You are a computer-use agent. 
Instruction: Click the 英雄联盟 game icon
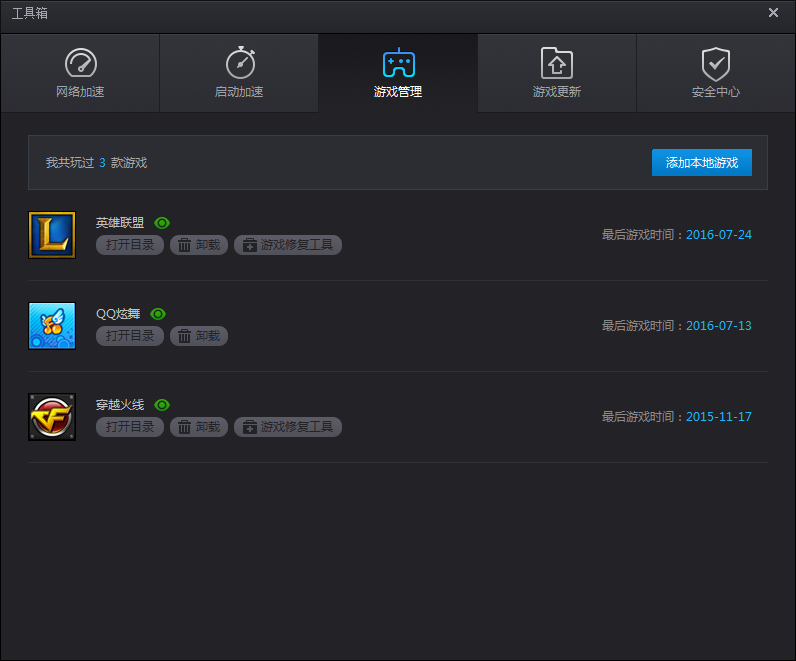[x=52, y=235]
